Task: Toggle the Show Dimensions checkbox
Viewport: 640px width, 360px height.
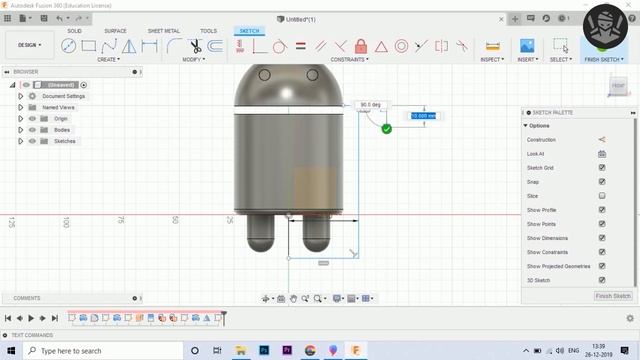Action: pos(602,238)
